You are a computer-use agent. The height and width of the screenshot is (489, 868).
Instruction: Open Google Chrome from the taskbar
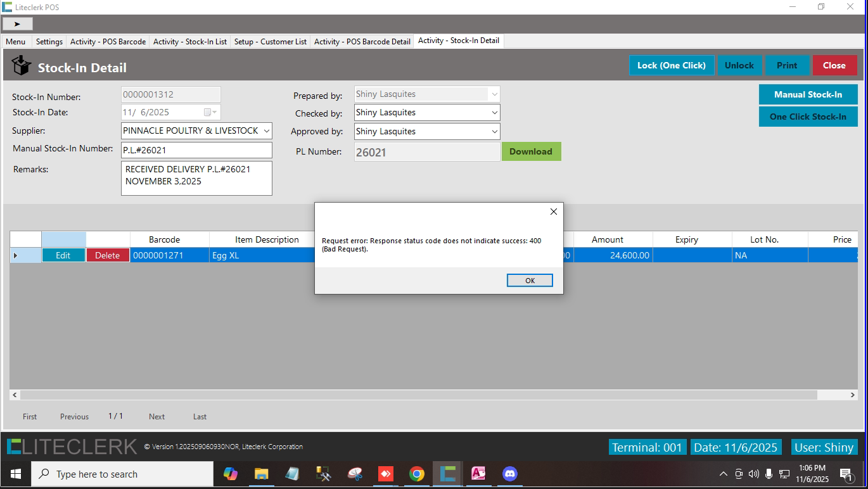point(416,474)
